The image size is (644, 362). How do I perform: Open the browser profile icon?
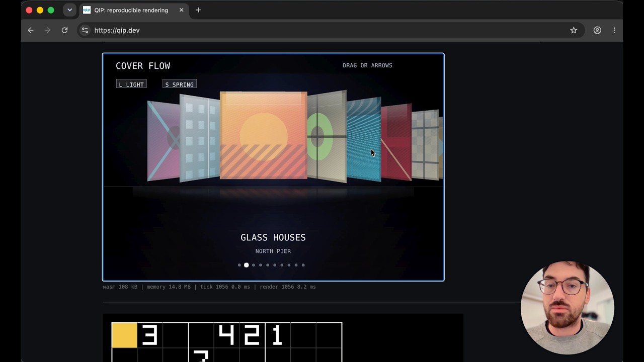click(x=597, y=30)
